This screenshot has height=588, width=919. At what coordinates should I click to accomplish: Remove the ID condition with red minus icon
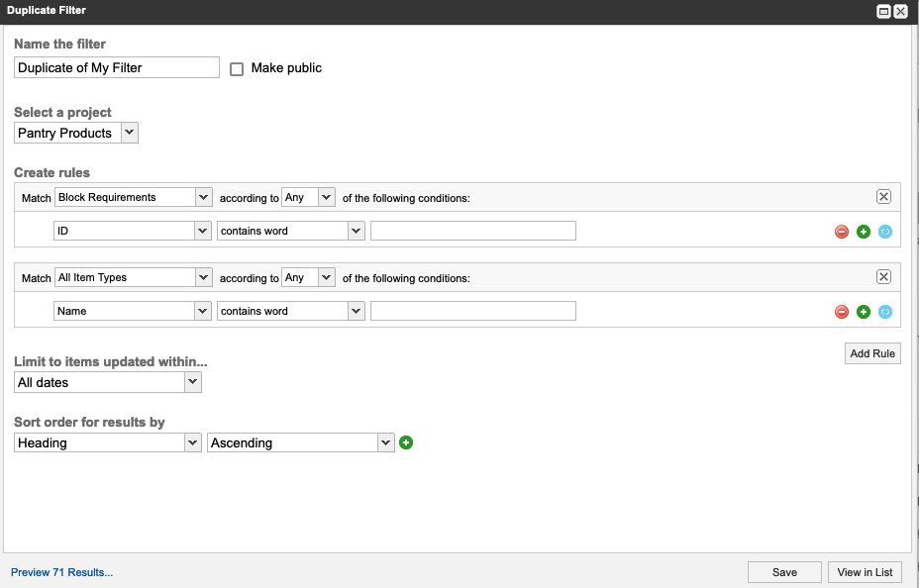pyautogui.click(x=842, y=232)
